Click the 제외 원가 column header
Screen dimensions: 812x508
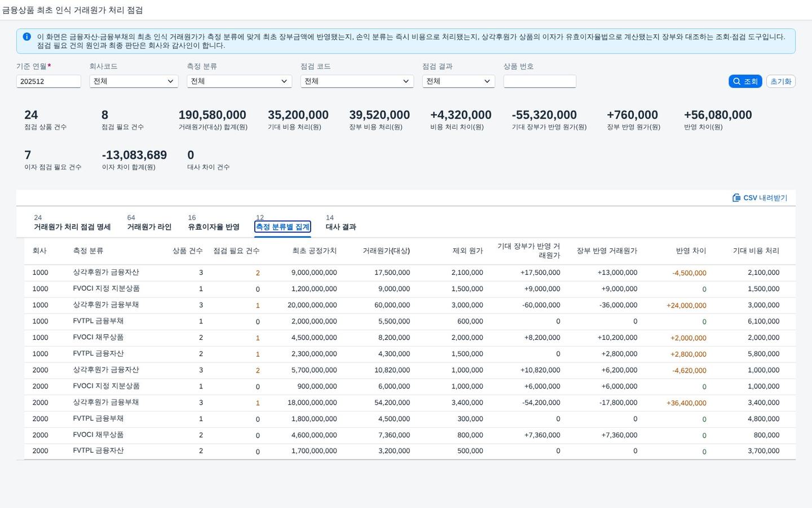[468, 251]
